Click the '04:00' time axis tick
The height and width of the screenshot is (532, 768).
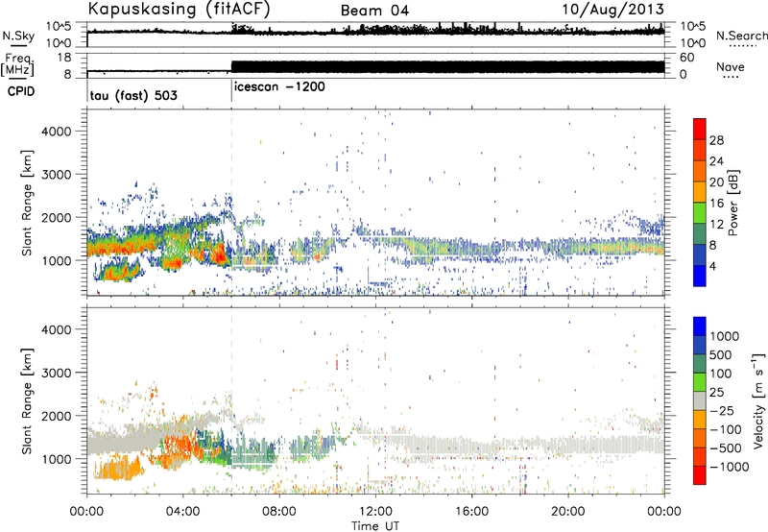(182, 512)
